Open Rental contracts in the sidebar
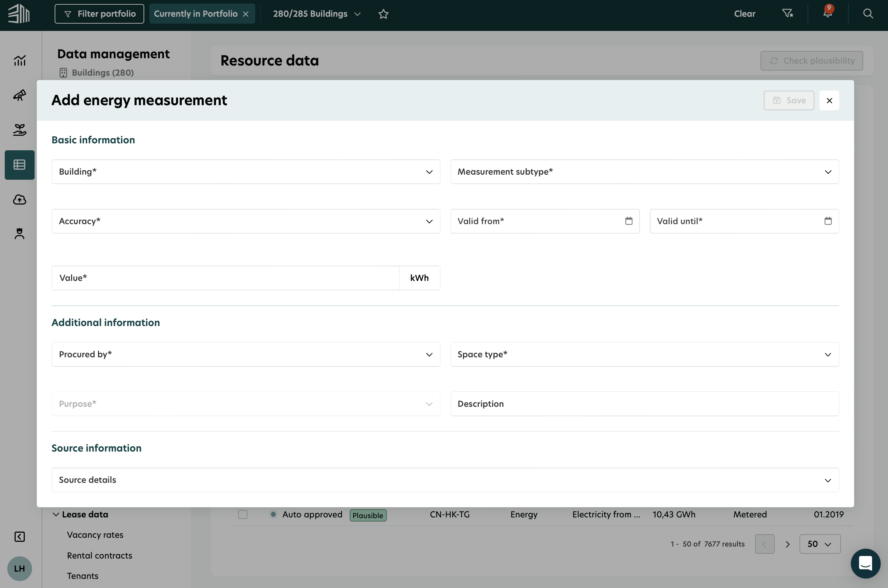This screenshot has height=588, width=888. (99, 555)
